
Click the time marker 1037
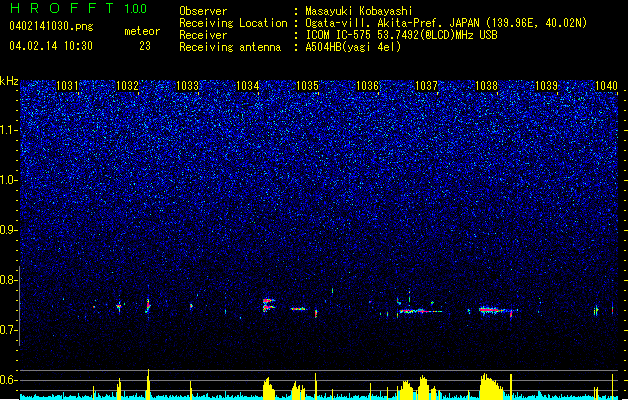[426, 86]
